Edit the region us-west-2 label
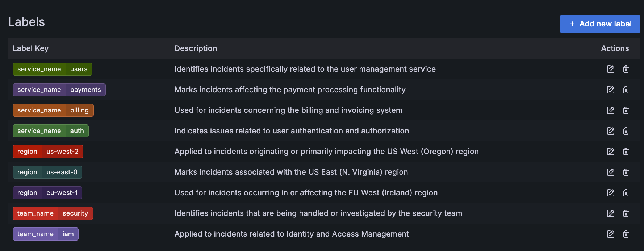The image size is (644, 251). (x=611, y=152)
